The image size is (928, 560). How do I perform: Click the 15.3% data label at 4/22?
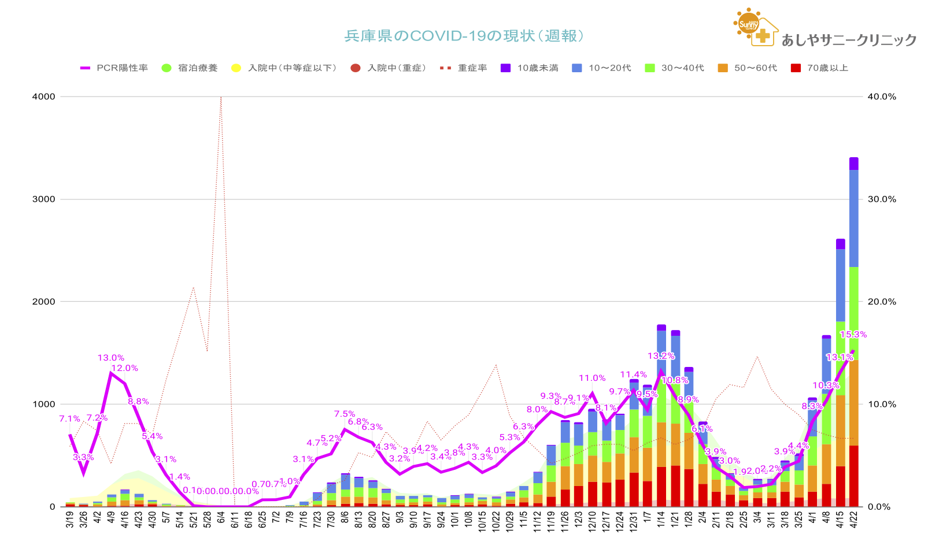coord(853,335)
